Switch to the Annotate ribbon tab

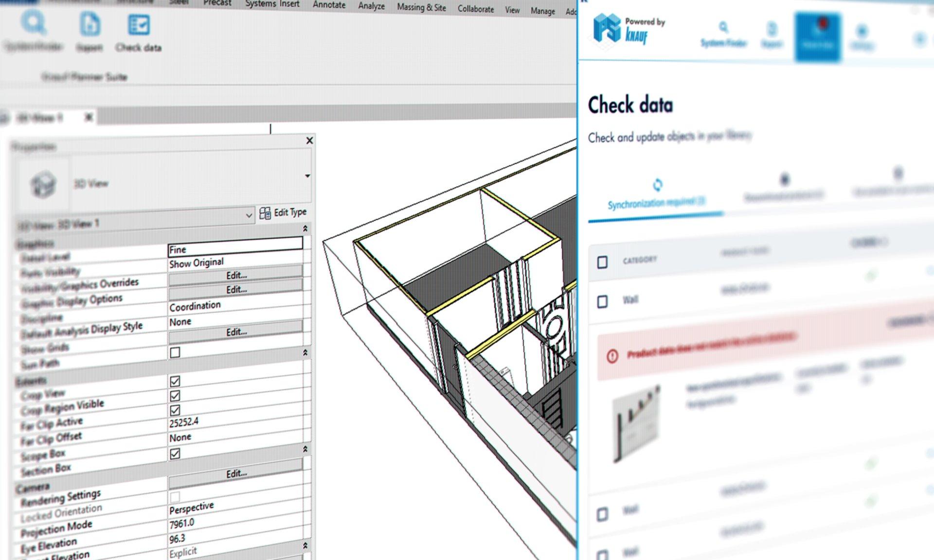pos(329,5)
